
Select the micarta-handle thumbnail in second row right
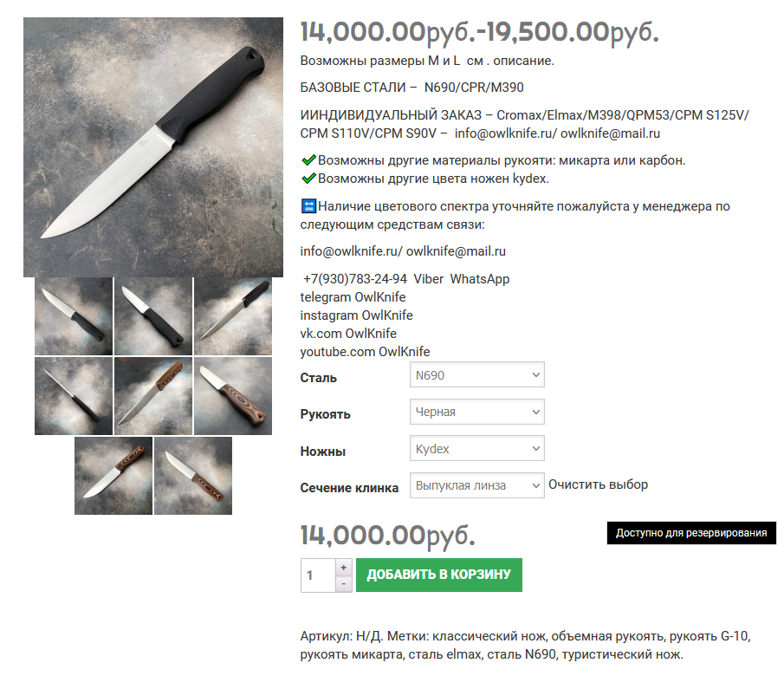pos(233,396)
